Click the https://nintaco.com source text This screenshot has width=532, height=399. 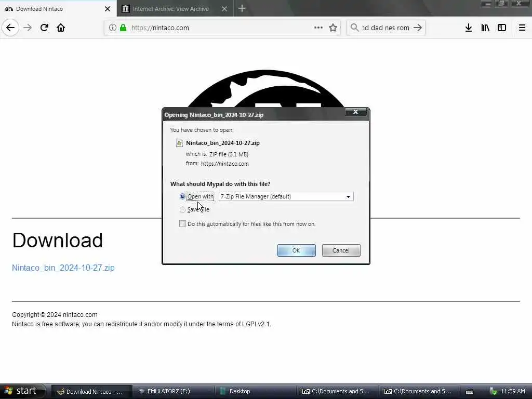click(224, 164)
